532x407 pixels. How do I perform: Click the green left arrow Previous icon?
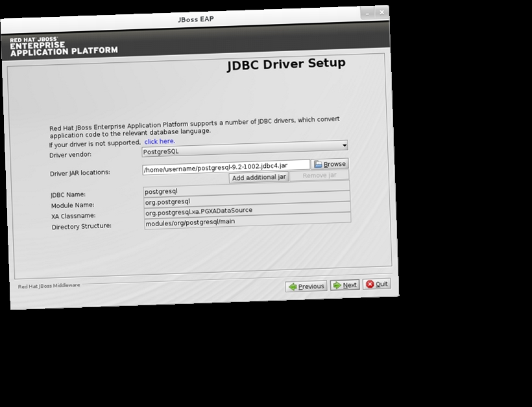pyautogui.click(x=293, y=287)
